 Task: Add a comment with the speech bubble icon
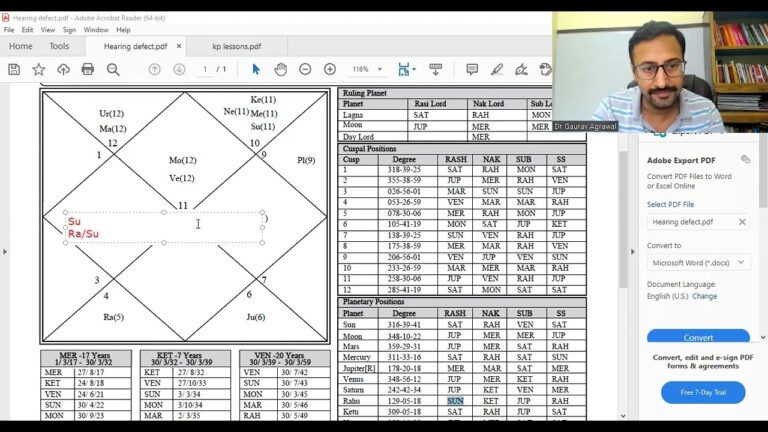tap(472, 70)
